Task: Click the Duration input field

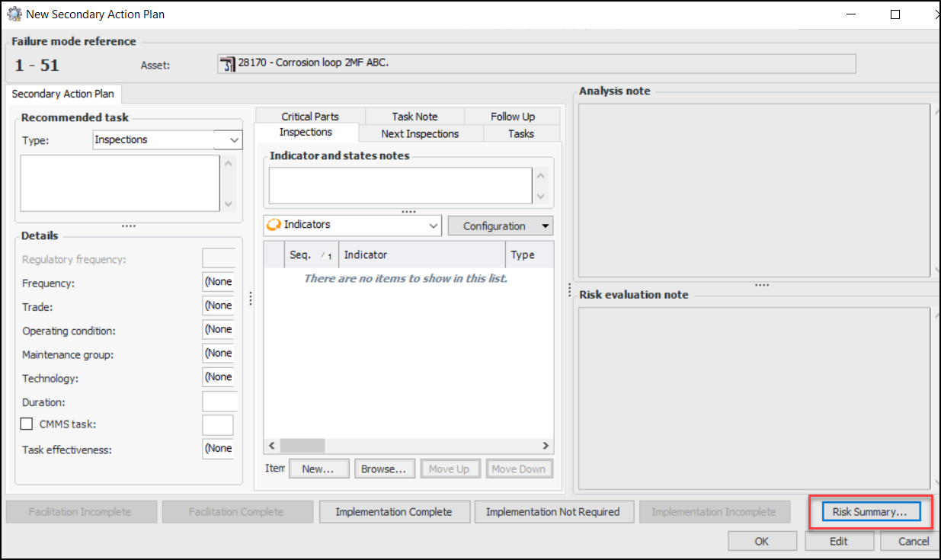Action: point(219,402)
